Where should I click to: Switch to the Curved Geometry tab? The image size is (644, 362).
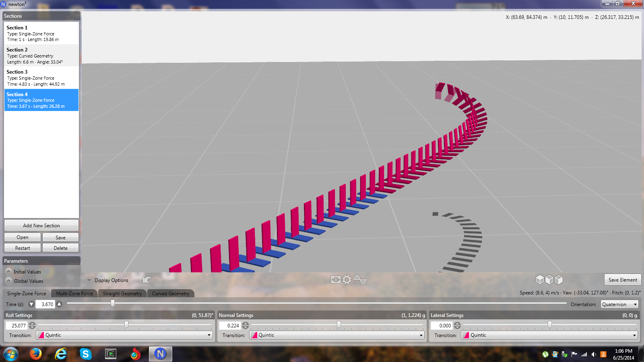point(171,294)
